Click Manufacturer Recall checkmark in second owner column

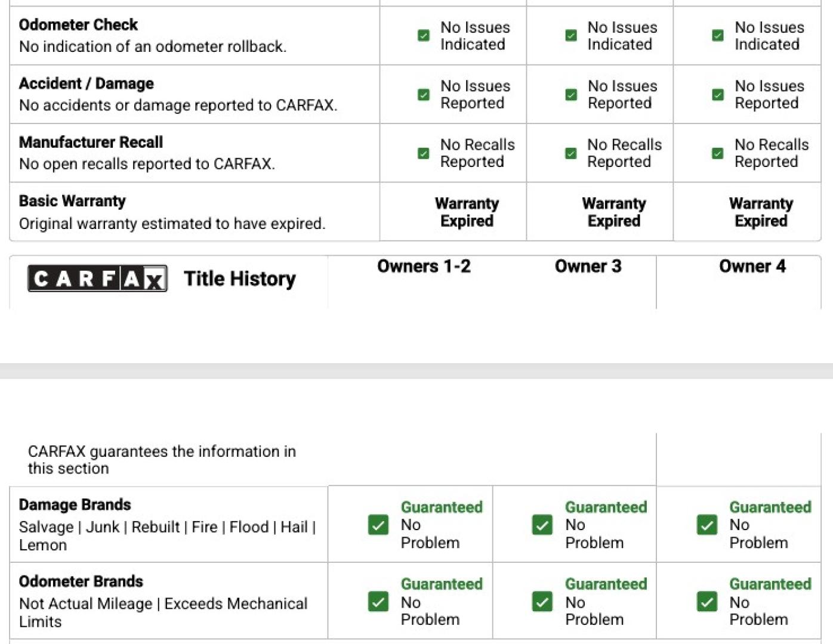(571, 153)
